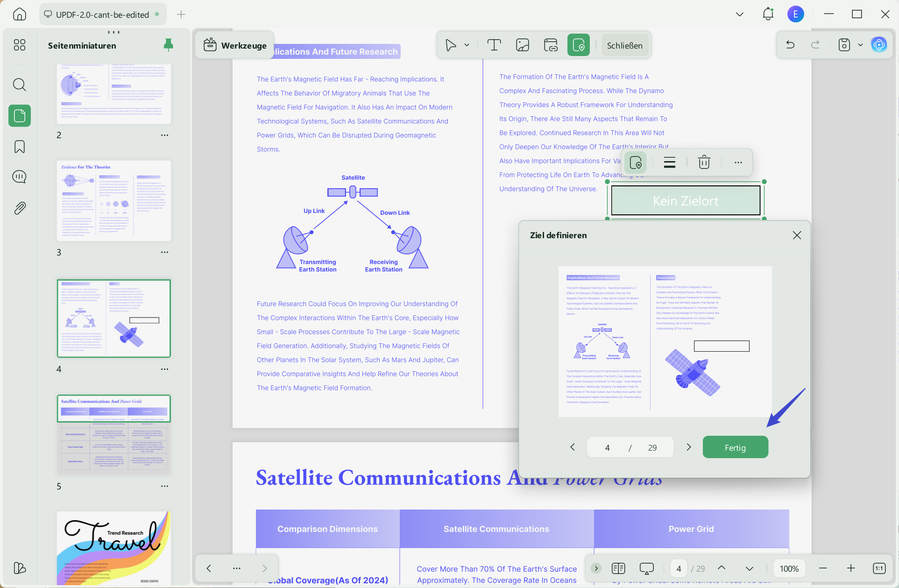Viewport: 899px width, 588px height.
Task: Toggle the pin on thumbnails panel
Action: pyautogui.click(x=169, y=45)
